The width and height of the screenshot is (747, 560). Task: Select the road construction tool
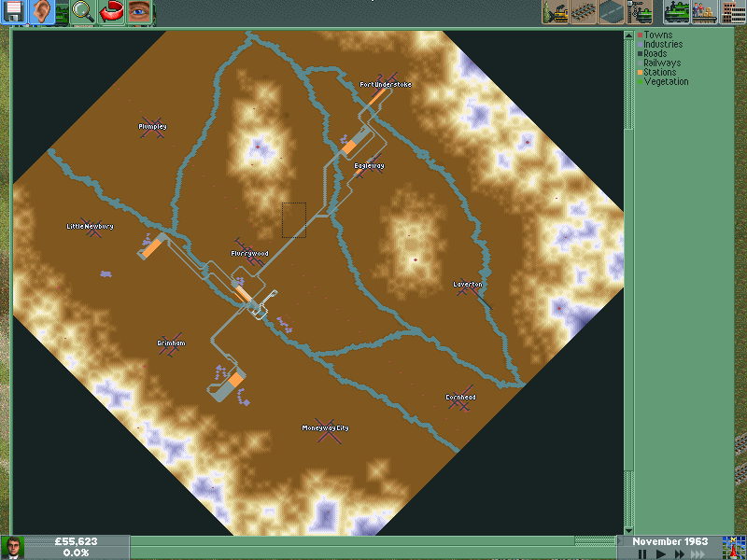coord(612,12)
